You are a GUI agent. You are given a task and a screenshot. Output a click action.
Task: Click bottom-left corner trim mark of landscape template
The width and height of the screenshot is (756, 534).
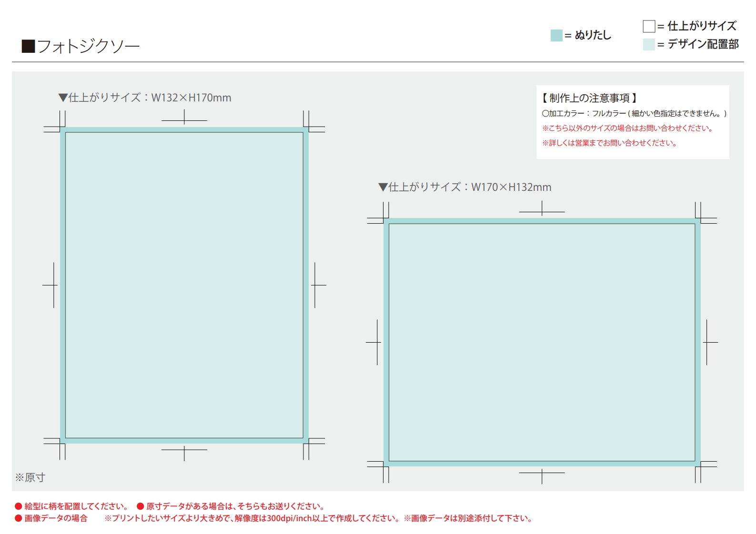pos(378,472)
